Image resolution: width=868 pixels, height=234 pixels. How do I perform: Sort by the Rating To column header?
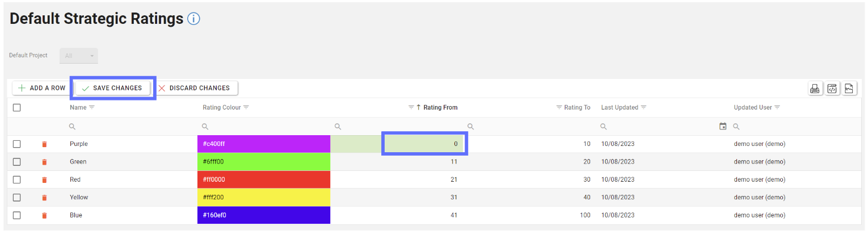[x=576, y=107]
